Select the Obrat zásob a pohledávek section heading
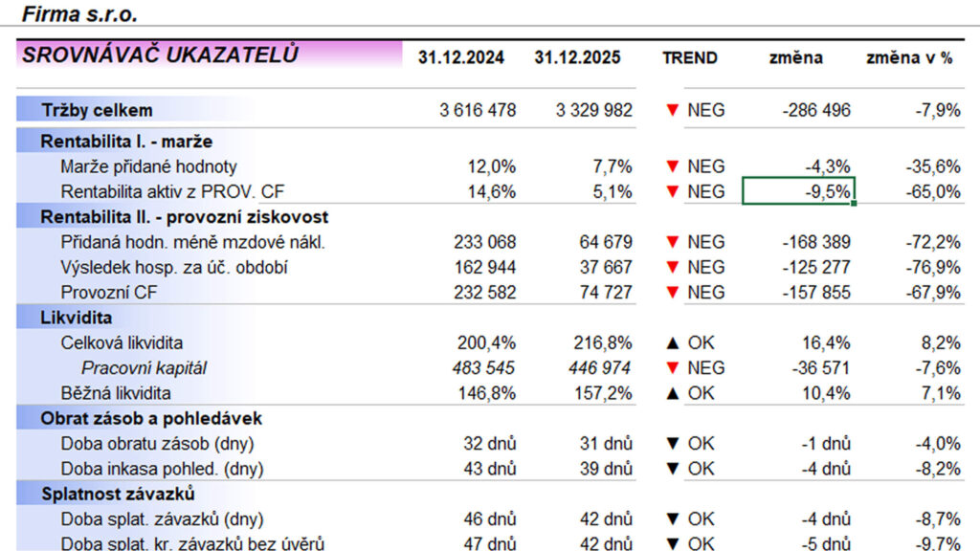The width and height of the screenshot is (980, 551). point(151,418)
